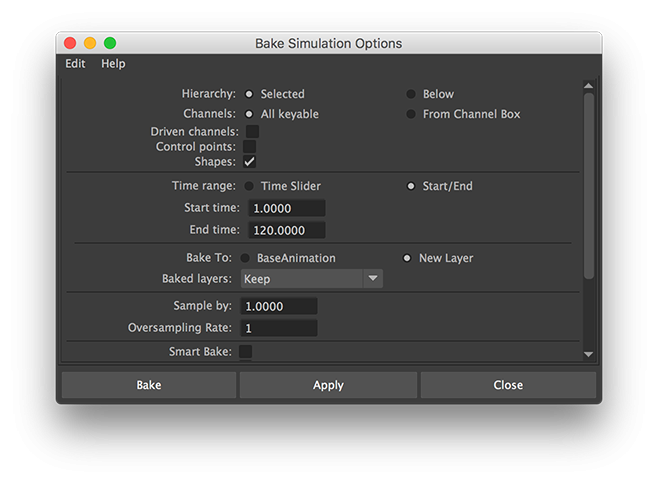
Task: Enable the Smart Bake checkbox
Action: (245, 352)
